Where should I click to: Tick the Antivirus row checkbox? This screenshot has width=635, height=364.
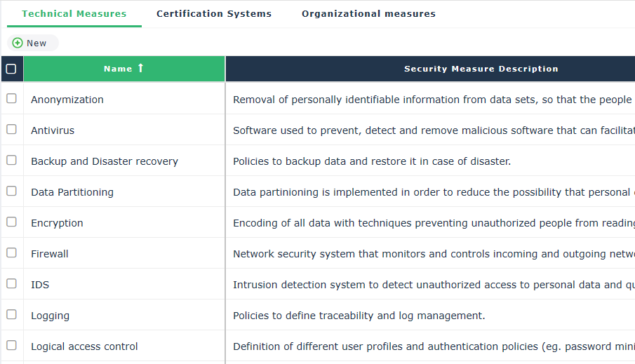[x=11, y=130]
